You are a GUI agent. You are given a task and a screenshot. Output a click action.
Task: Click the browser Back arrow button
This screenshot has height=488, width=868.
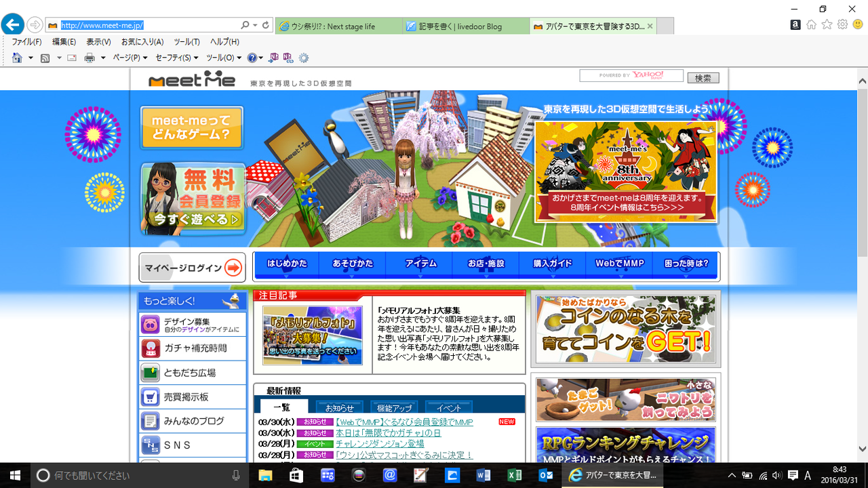click(12, 25)
